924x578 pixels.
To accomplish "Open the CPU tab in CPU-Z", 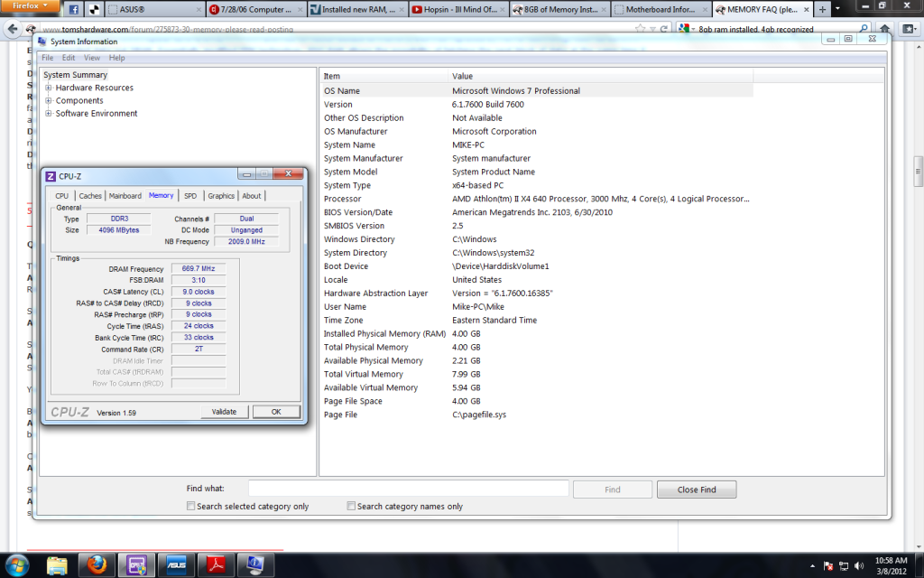I will click(x=62, y=196).
